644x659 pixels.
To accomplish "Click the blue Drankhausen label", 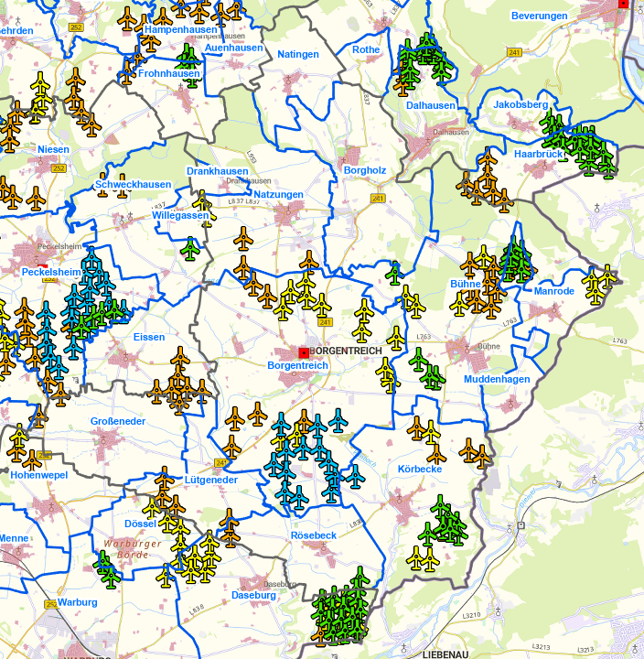I will point(217,171).
